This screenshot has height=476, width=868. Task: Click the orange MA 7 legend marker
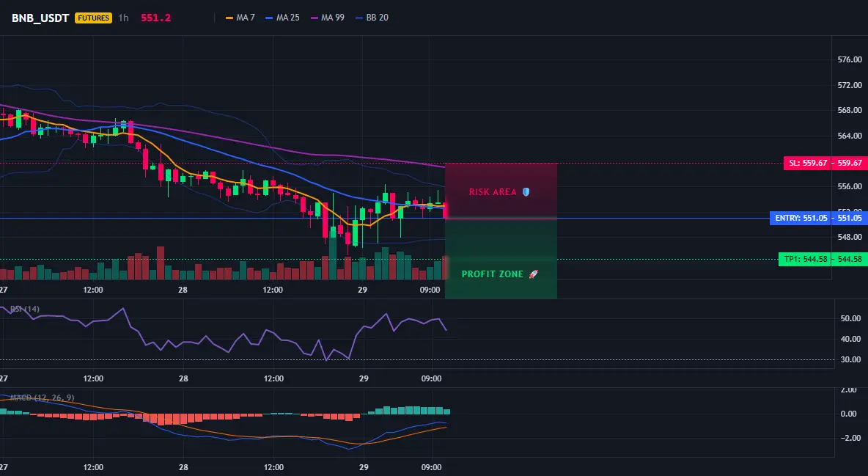tap(229, 18)
